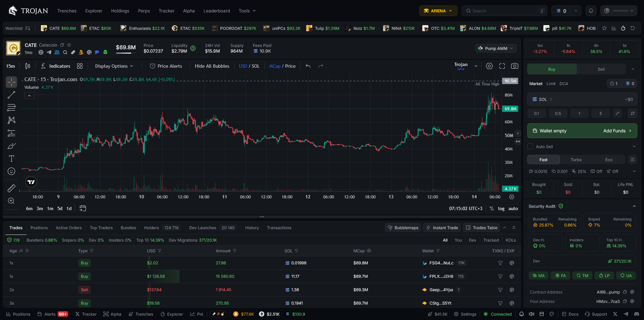Open Display Options dropdown
Screen dimensions: 644x320
tap(114, 66)
